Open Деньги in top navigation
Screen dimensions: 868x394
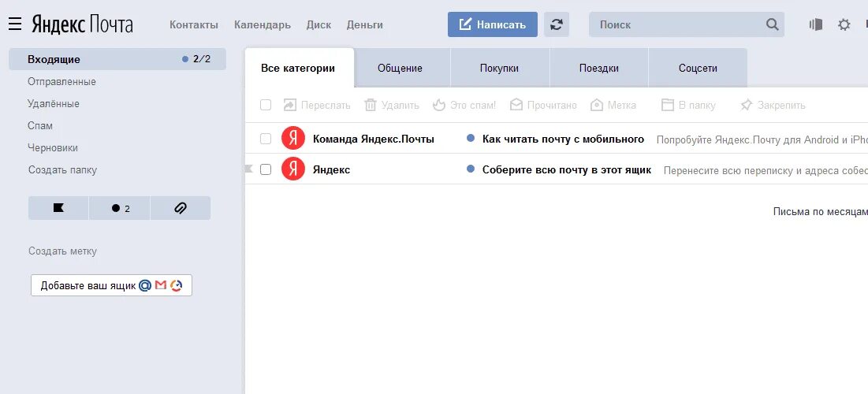365,25
